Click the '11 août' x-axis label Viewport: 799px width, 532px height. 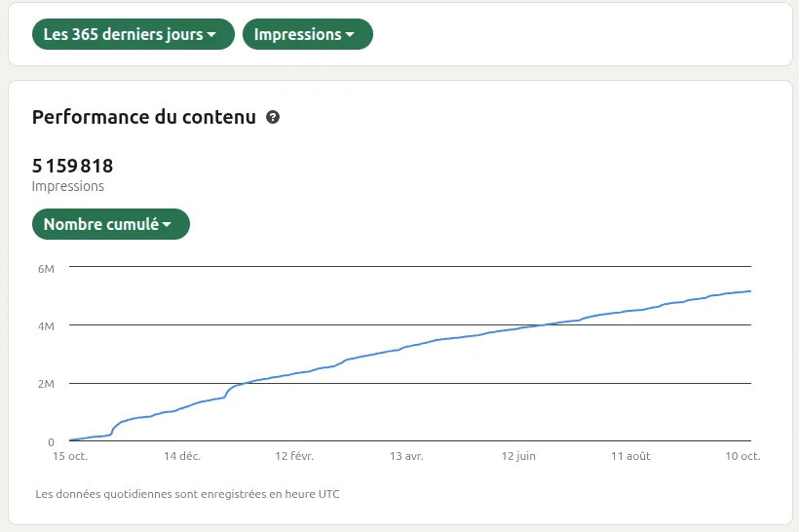630,456
